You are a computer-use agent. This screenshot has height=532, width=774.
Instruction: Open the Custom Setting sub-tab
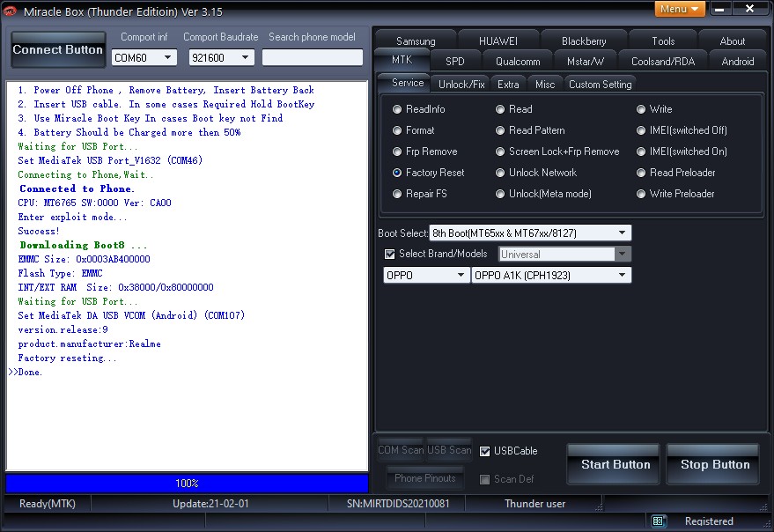click(600, 85)
